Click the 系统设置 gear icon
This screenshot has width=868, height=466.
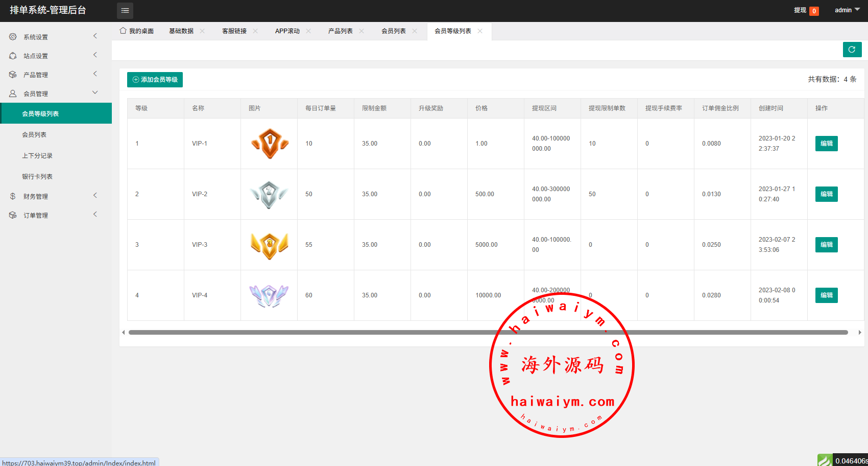pos(13,37)
